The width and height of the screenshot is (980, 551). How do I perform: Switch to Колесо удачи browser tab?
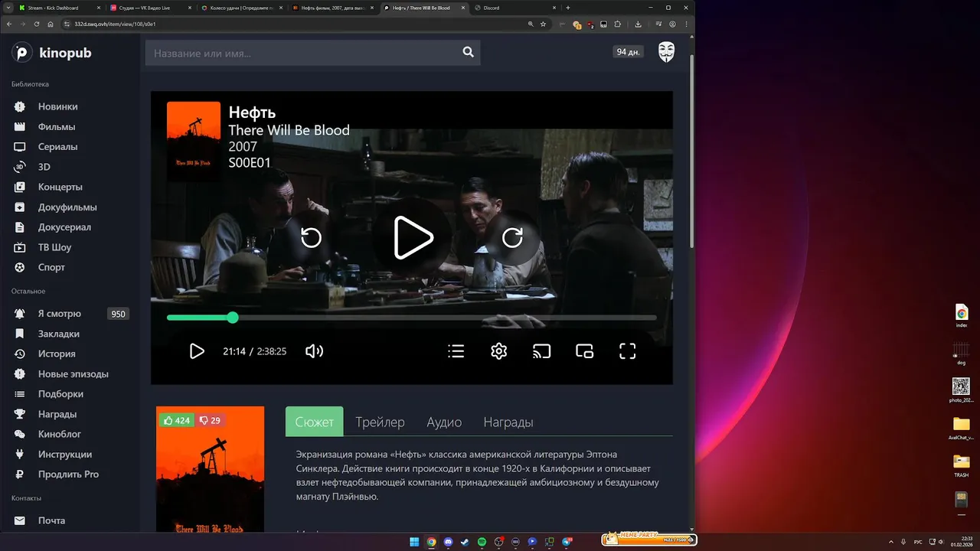tap(240, 8)
